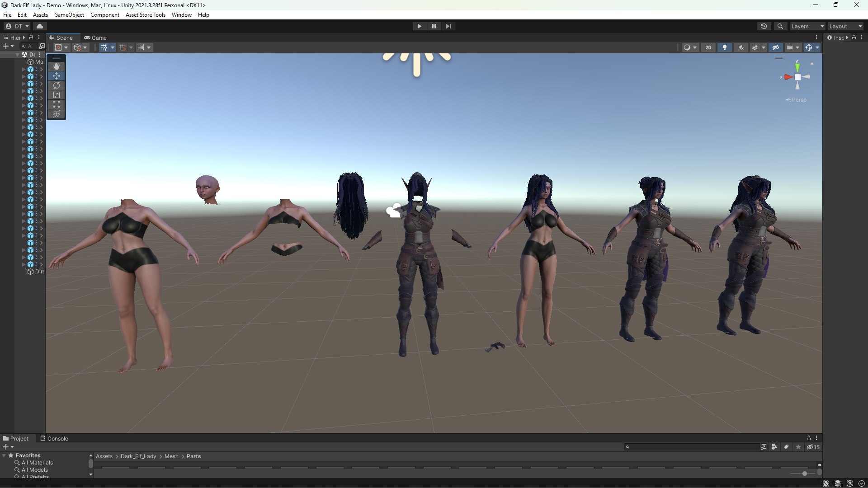Toggle scene lighting bulb button

click(725, 47)
